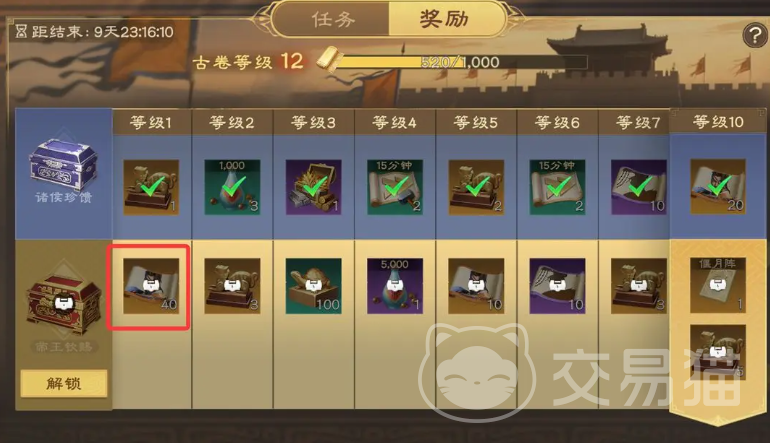Select the locked scroll reward with 40
Screen dimensions: 770x443
[151, 286]
